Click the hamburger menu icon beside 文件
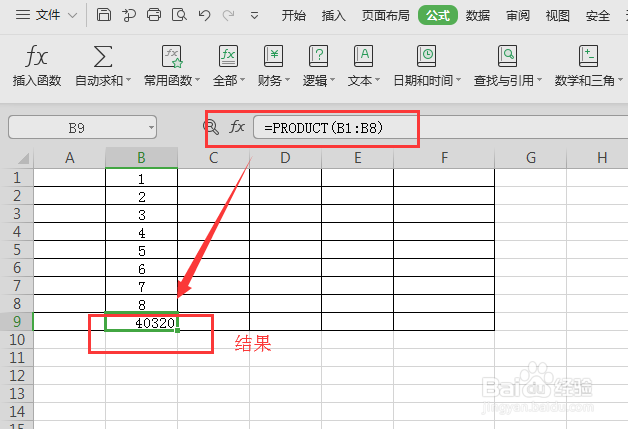Image resolution: width=628 pixels, height=429 pixels. [x=23, y=15]
